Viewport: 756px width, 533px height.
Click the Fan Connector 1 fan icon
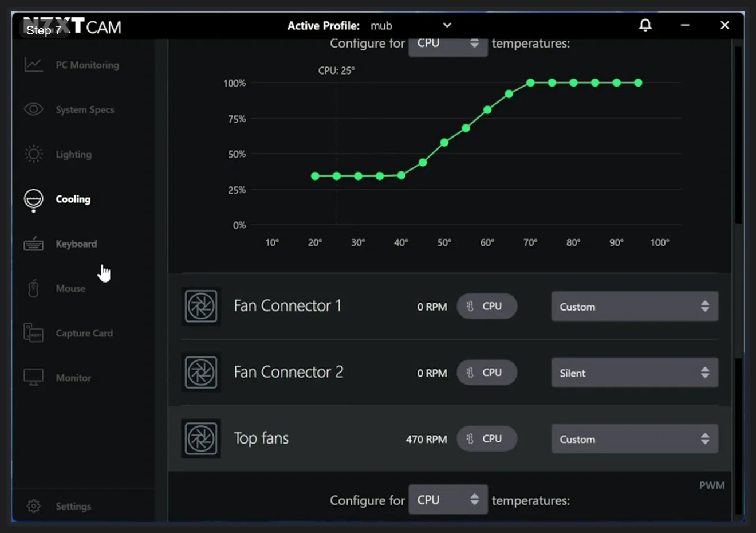point(201,306)
